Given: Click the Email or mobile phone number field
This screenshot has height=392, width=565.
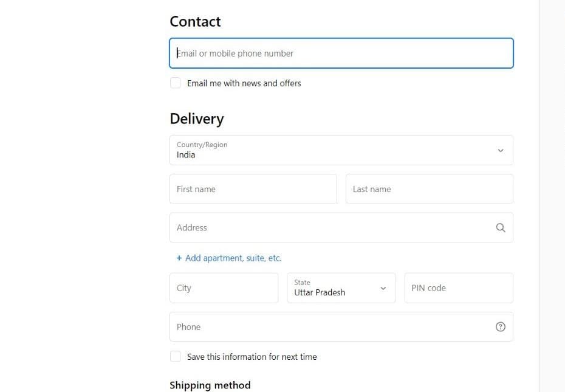Looking at the screenshot, I should pyautogui.click(x=340, y=53).
